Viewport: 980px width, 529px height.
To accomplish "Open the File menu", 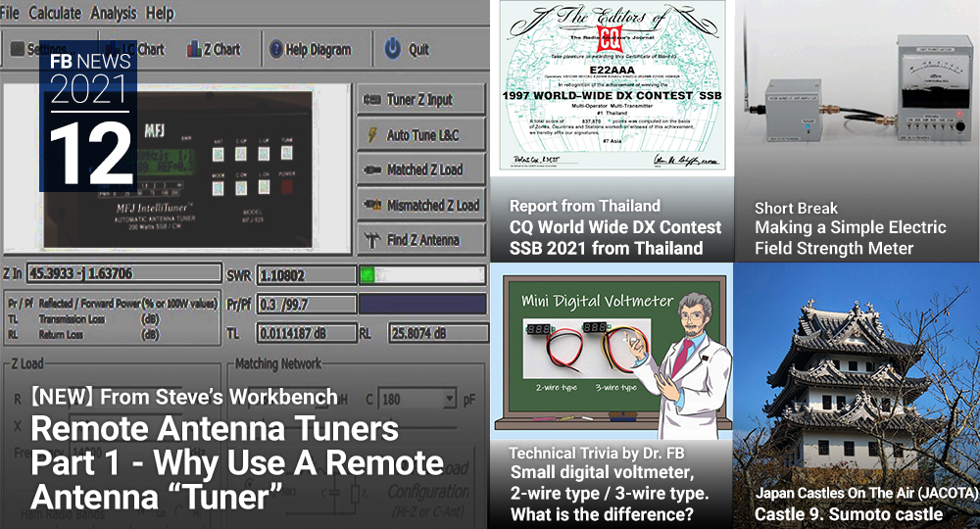I will (10, 13).
